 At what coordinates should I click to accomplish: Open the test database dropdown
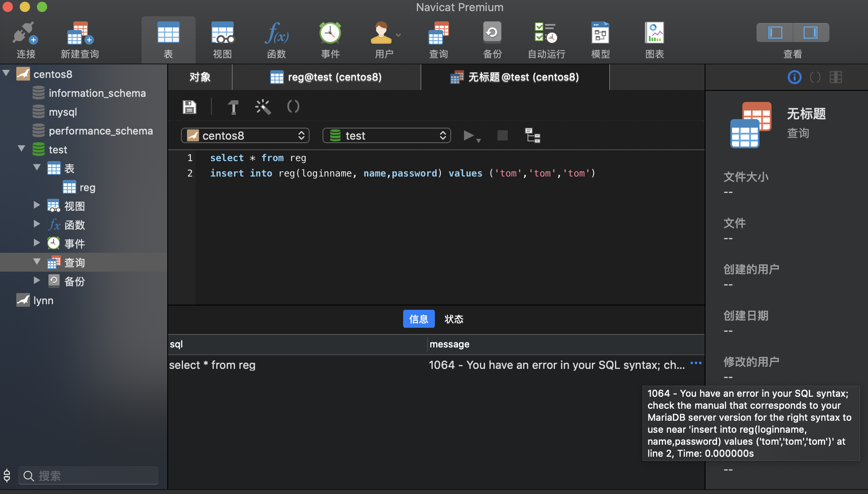tap(386, 136)
